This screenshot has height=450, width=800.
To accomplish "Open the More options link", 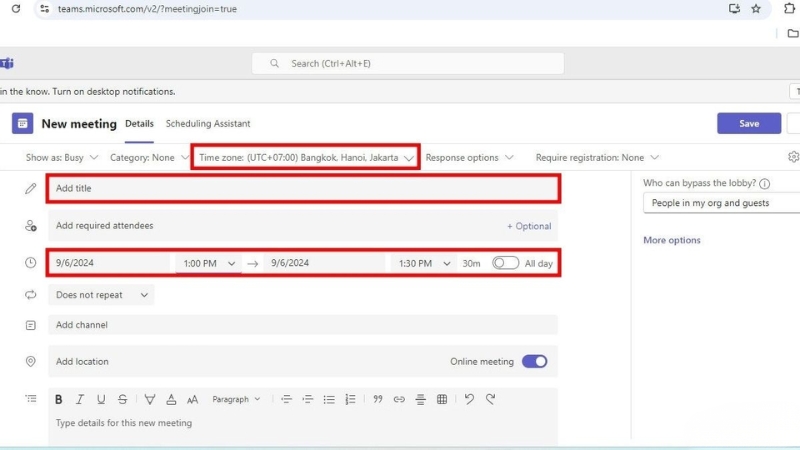I will 672,240.
